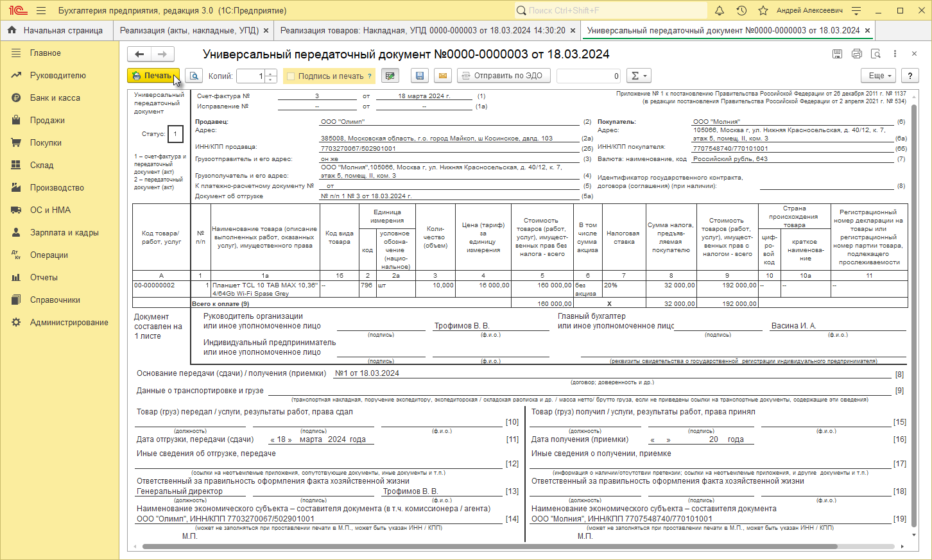Toggle edit mode icon in print toolbar

[x=390, y=76]
